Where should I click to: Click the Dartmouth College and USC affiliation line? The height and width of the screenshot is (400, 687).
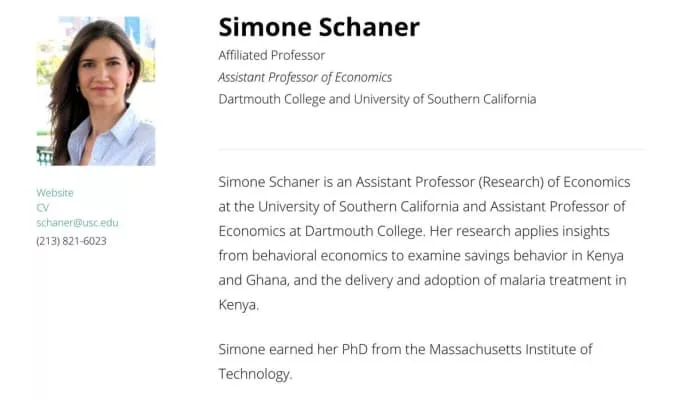[377, 99]
